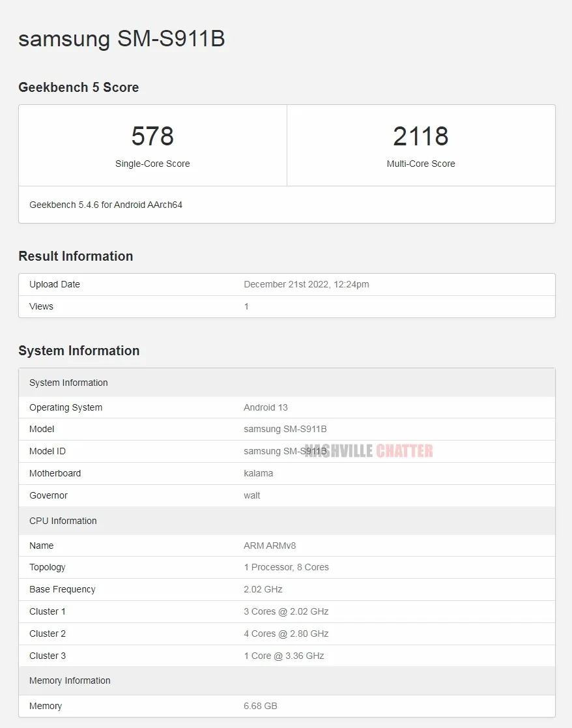Screen dimensions: 572x728
Task: Select '1 Processor, 8 Cores' value
Action: 286,568
